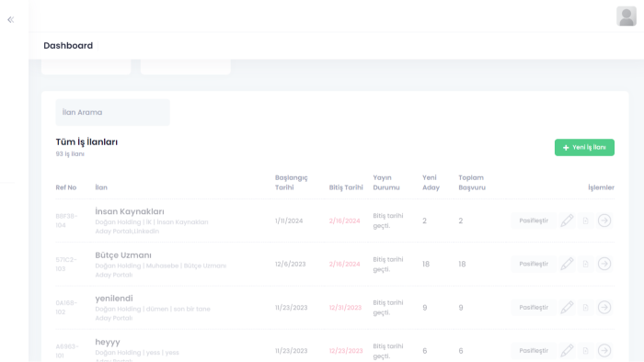The image size is (644, 362).
Task: Go to Bütçe Uzmanı details arrow icon
Action: (x=604, y=264)
